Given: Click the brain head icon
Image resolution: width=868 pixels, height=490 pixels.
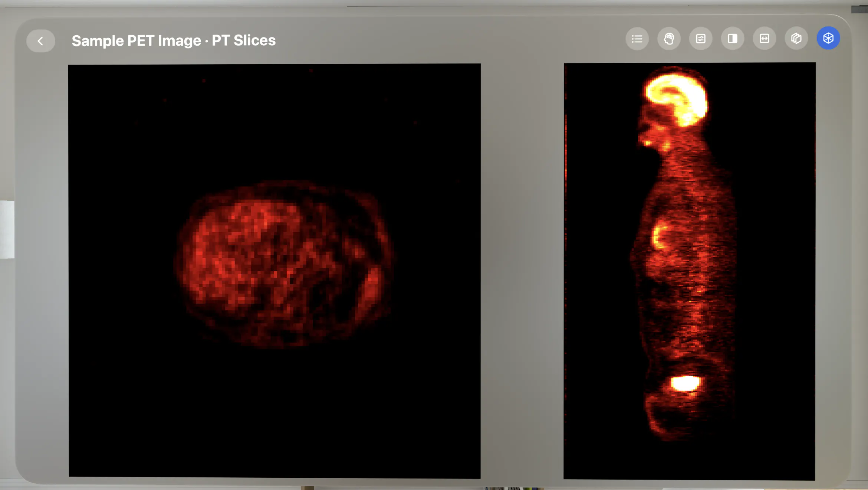Looking at the screenshot, I should [669, 39].
